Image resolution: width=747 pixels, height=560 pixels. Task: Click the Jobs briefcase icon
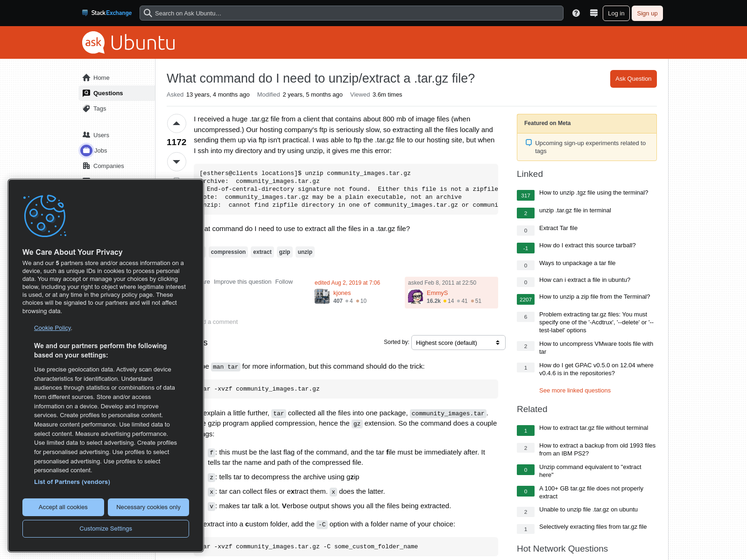tap(86, 150)
